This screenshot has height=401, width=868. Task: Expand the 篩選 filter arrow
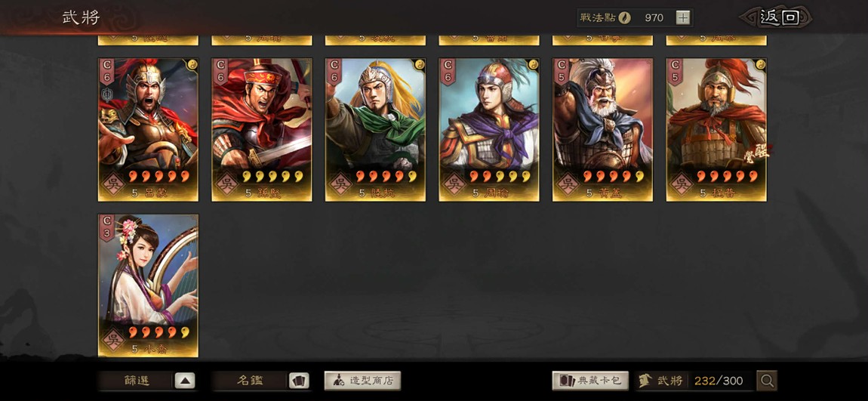click(185, 381)
